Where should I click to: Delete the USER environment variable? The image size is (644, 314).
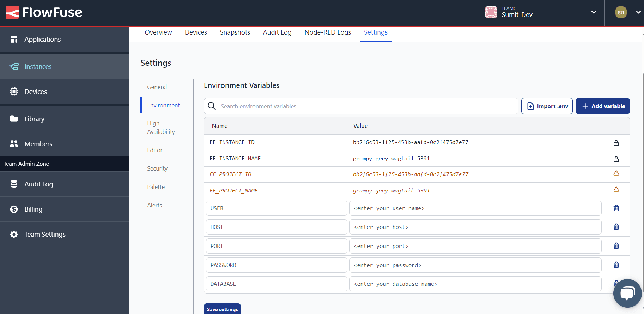616,208
